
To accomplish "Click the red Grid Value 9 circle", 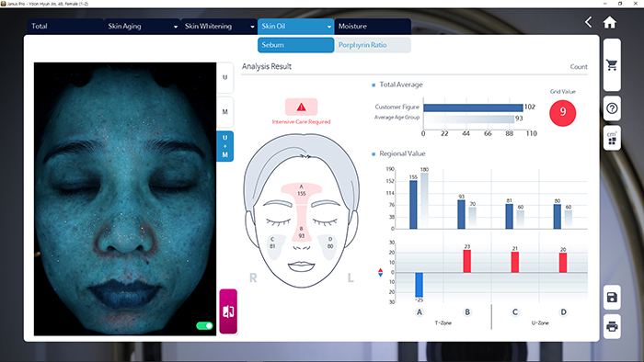I will pyautogui.click(x=562, y=113).
